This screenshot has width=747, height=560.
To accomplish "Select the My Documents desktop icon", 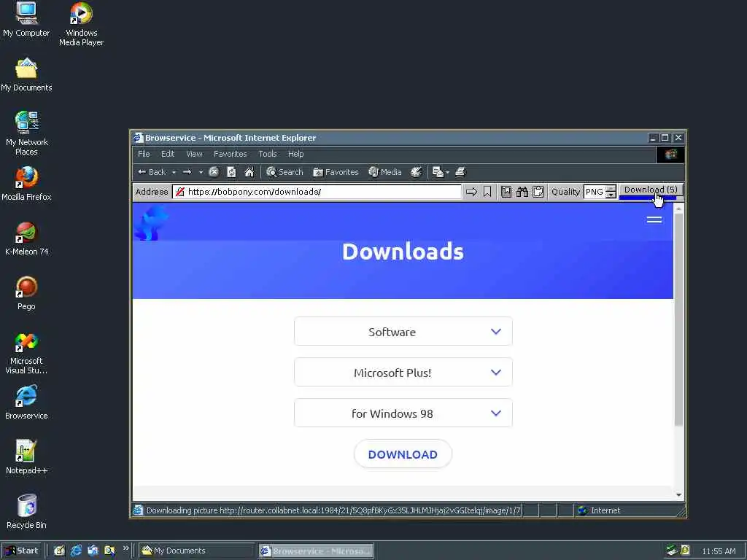I will point(26,75).
